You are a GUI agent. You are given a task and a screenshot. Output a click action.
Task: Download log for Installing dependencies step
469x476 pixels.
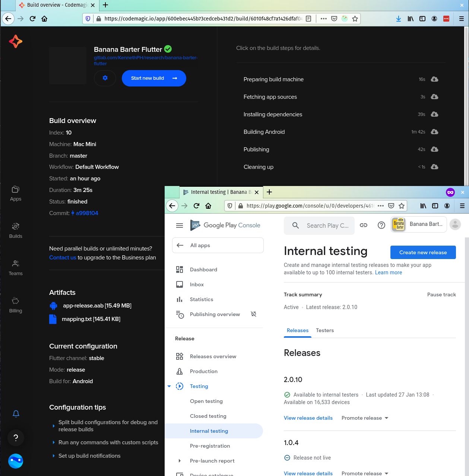coord(434,114)
